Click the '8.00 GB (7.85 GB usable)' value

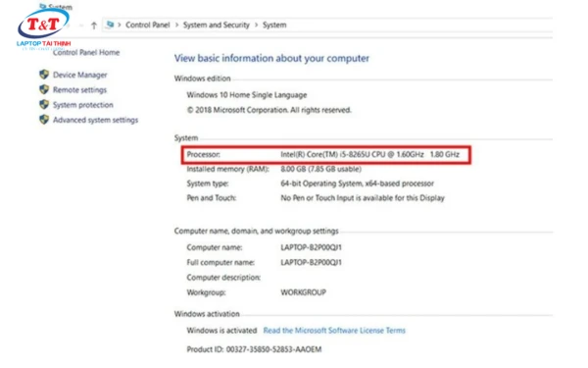click(321, 169)
